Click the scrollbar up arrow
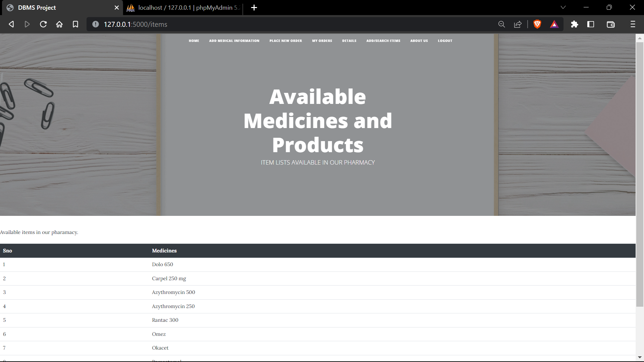The image size is (644, 362). coord(640,38)
